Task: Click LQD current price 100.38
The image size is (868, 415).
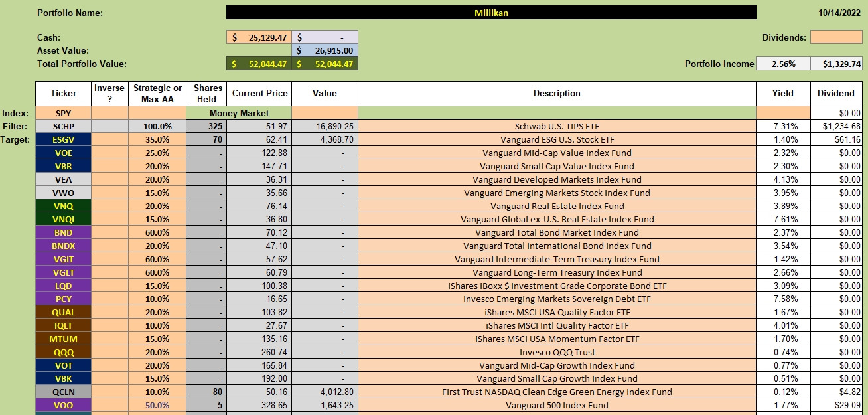Action: coord(259,286)
